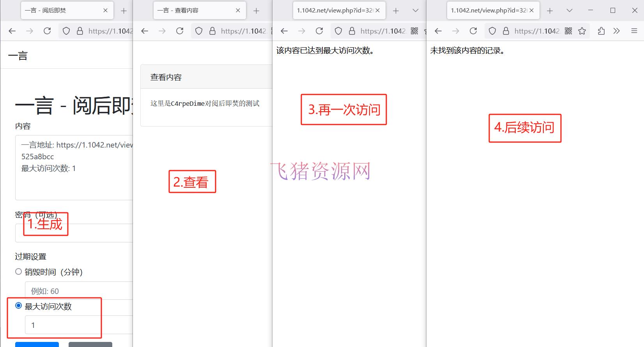Select view.php tab in 未找到该内容的记录 window

493,11
